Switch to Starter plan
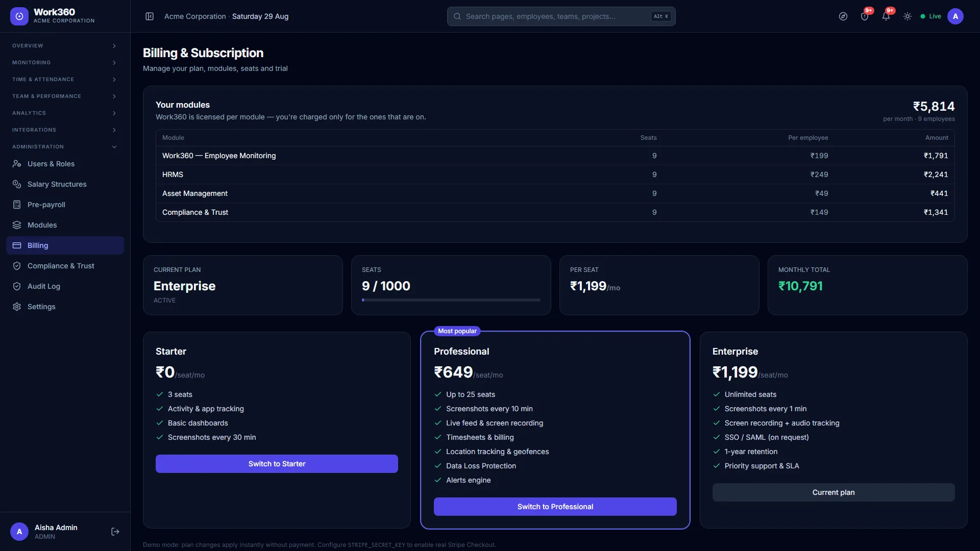Screen dimensions: 980x551 tap(277, 464)
